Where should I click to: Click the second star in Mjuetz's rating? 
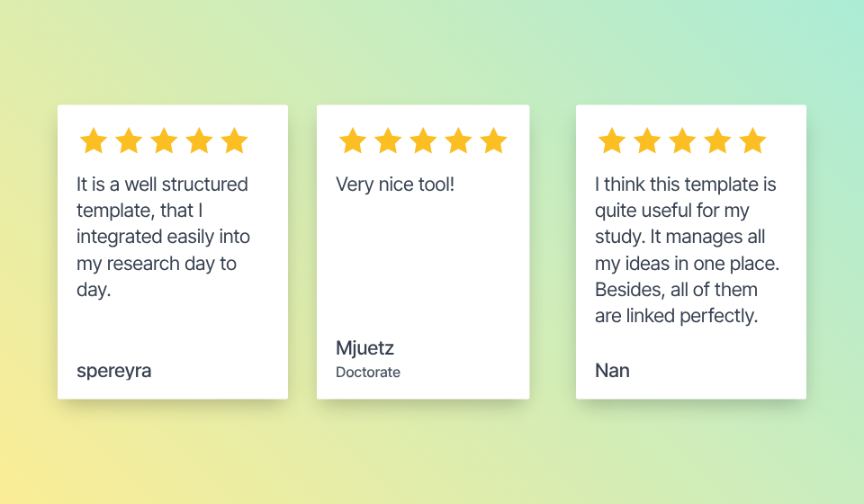click(388, 140)
